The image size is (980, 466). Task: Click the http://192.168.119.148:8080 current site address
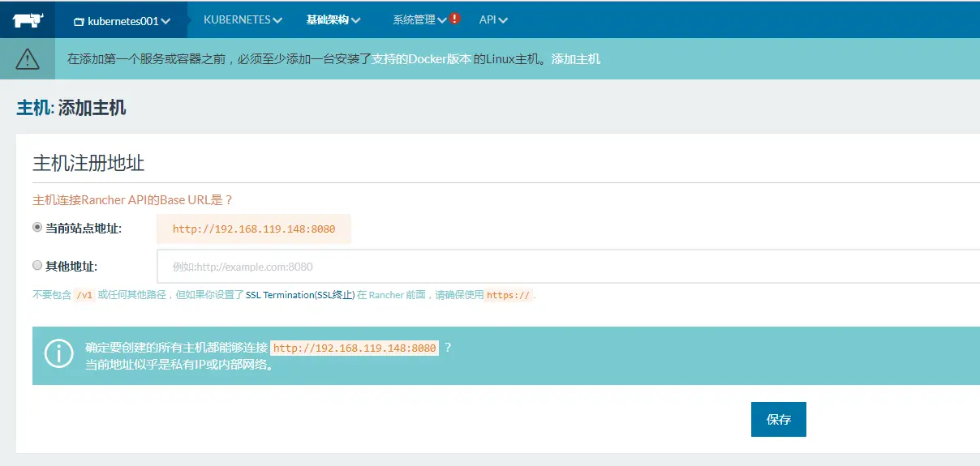(254, 229)
